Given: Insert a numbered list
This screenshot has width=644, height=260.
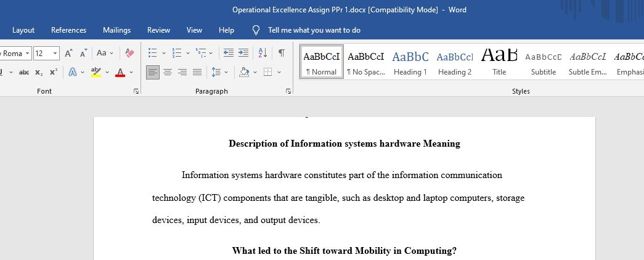Looking at the screenshot, I should click(177, 53).
